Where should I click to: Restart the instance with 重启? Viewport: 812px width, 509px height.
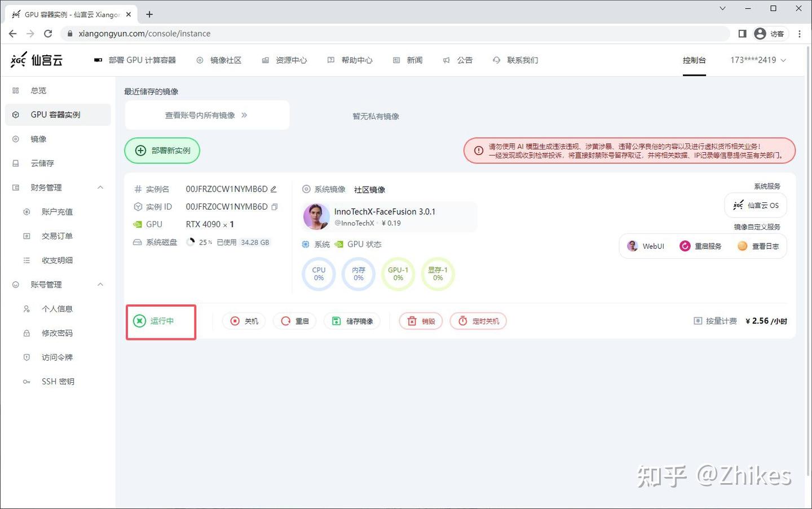point(294,321)
